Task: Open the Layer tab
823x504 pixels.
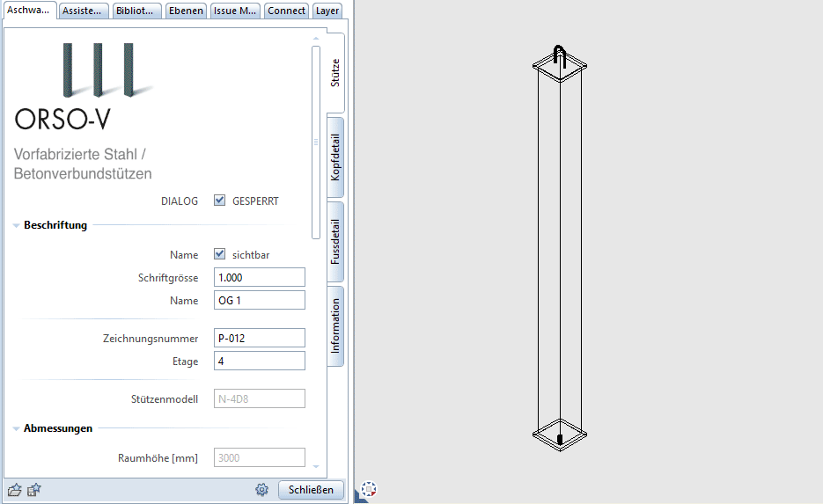Action: pyautogui.click(x=327, y=11)
